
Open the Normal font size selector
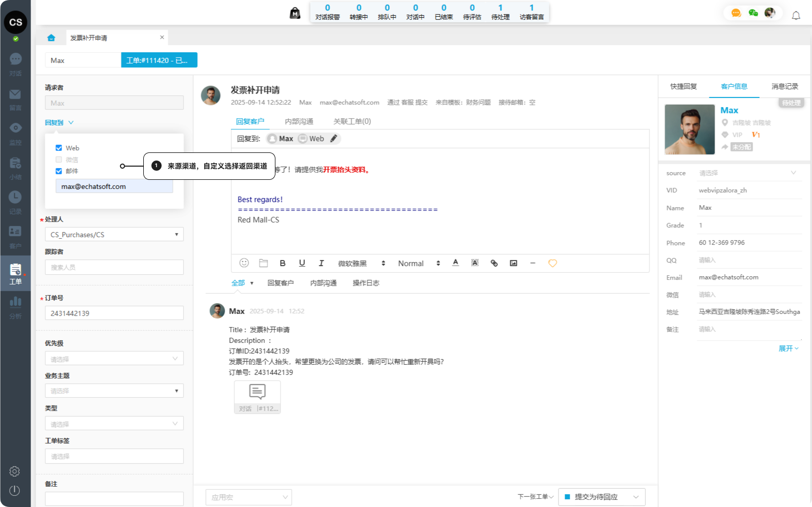pyautogui.click(x=418, y=263)
